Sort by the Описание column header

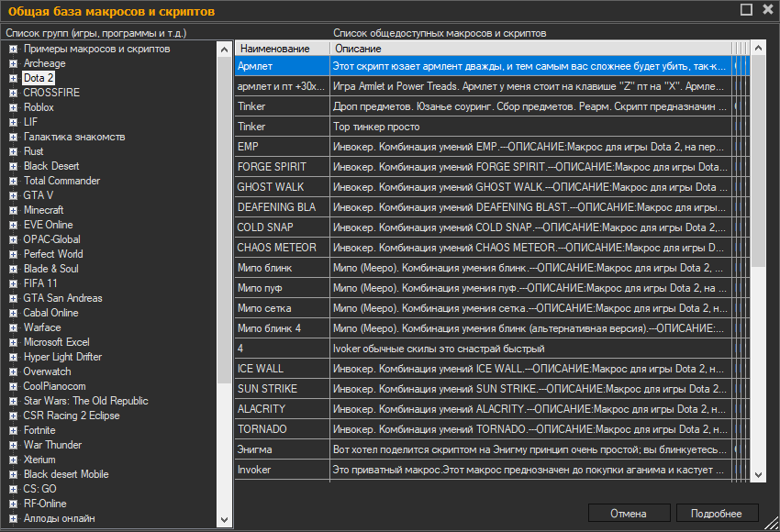click(x=530, y=49)
